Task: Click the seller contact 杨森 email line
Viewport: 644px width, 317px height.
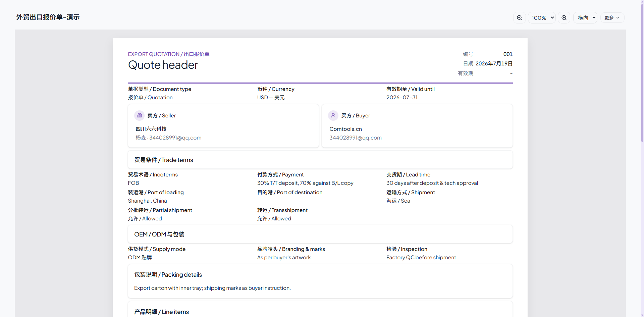Action: [x=168, y=138]
